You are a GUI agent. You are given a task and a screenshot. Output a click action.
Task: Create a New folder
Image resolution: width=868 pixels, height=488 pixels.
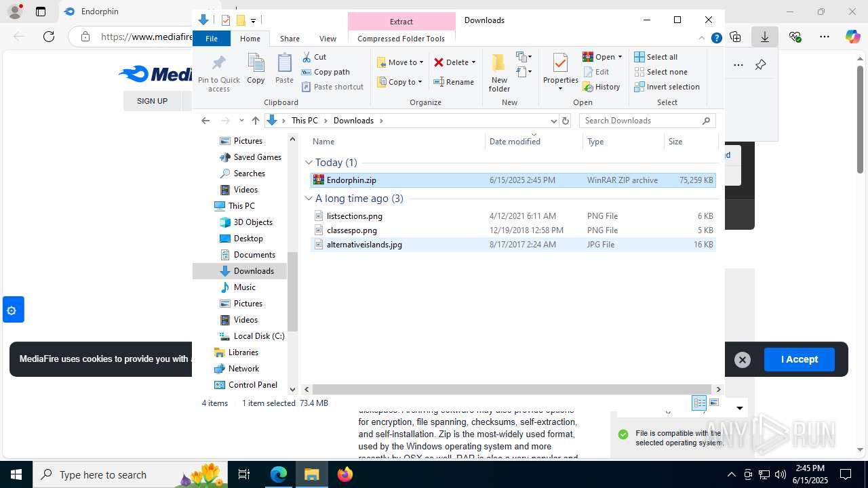[499, 72]
